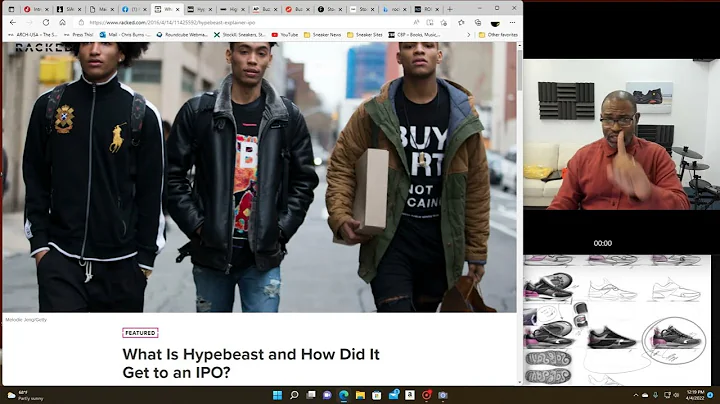This screenshot has height=404, width=720.
Task: Open the red recorder app in taskbar
Action: 427,395
